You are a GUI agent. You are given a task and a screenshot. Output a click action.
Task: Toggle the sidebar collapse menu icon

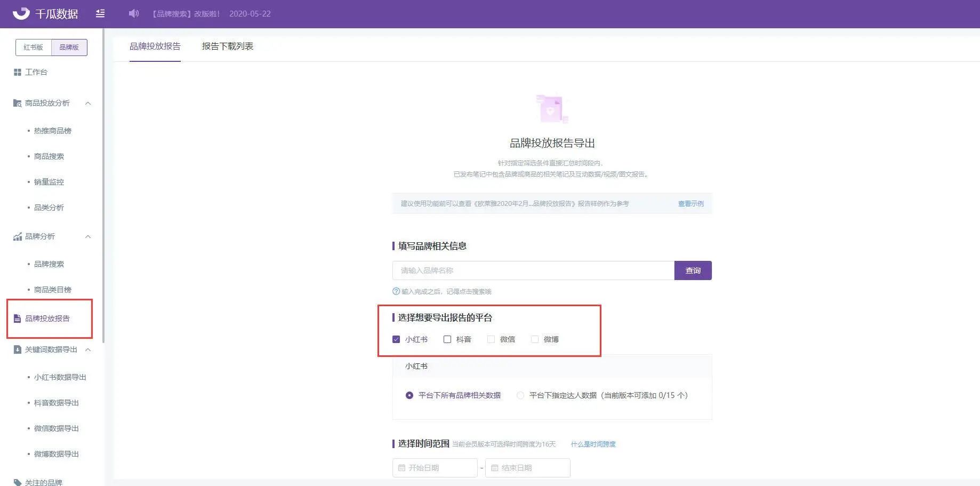pos(100,13)
